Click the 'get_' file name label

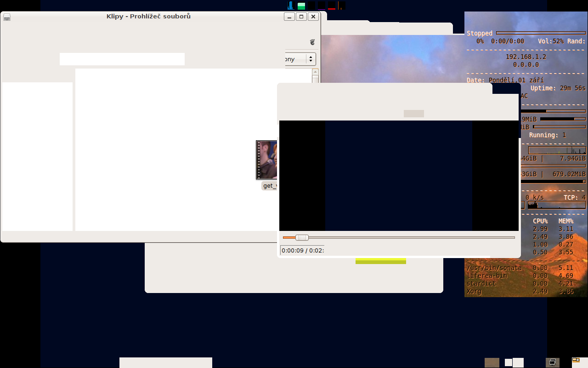pos(270,186)
